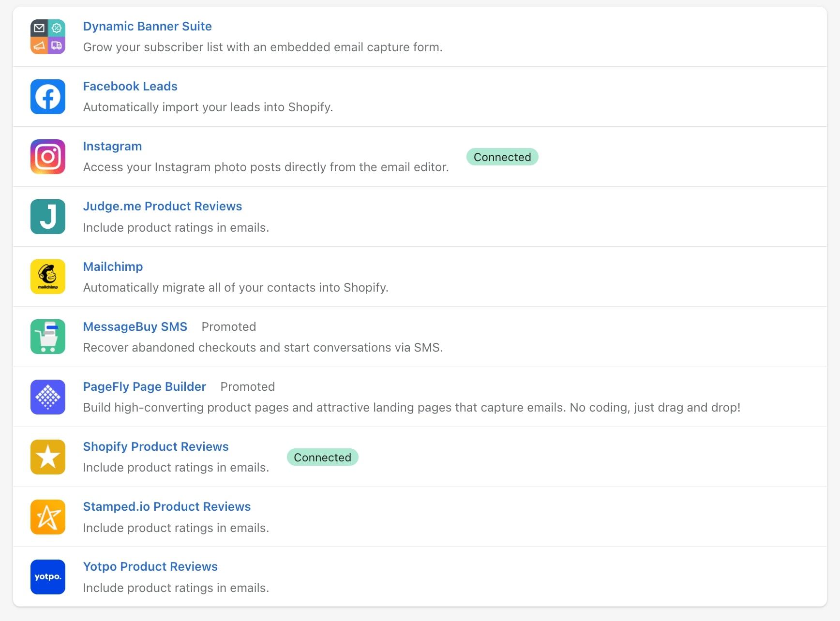This screenshot has width=840, height=621.
Task: Click the MessageBuy SMS cart icon
Action: pos(48,337)
